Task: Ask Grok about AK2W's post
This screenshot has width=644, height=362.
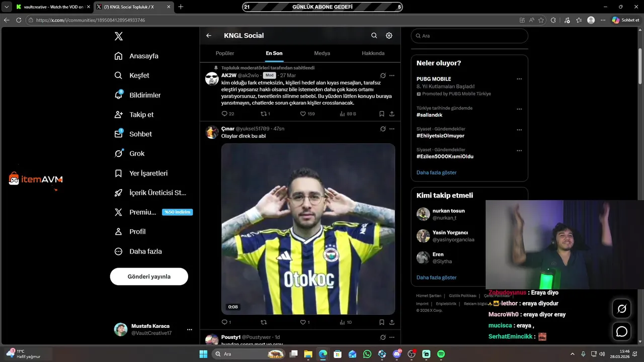Action: tap(383, 75)
